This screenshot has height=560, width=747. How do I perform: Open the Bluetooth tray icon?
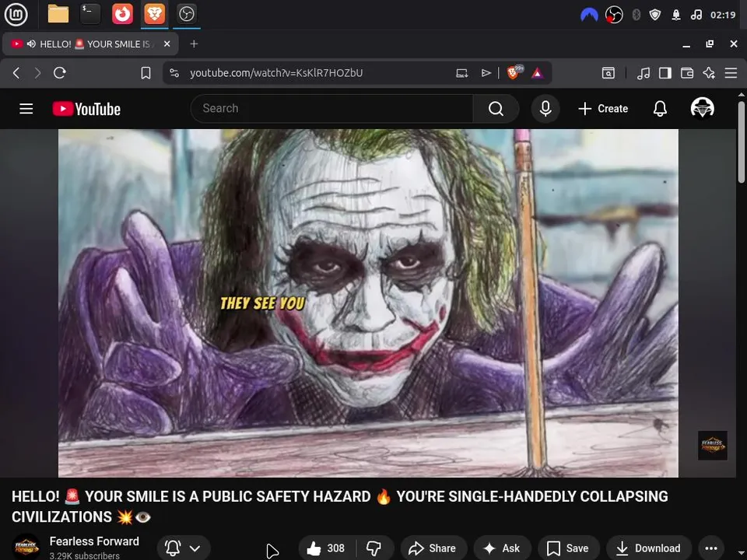click(636, 15)
